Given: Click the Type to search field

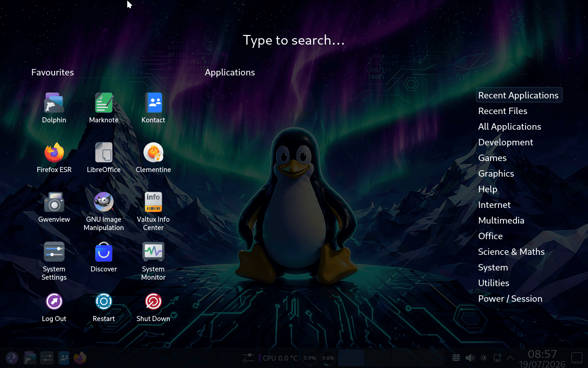Looking at the screenshot, I should (294, 40).
